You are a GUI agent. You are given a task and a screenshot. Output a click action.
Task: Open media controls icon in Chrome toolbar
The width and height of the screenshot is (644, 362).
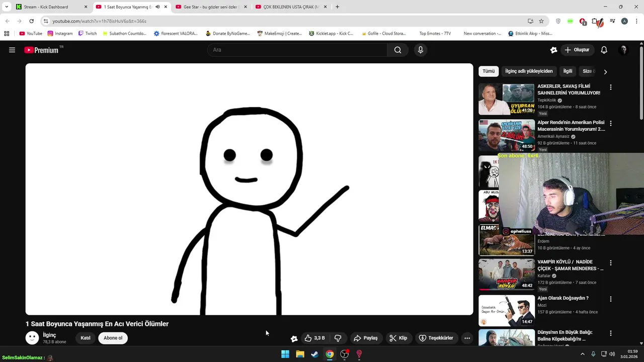(x=612, y=21)
